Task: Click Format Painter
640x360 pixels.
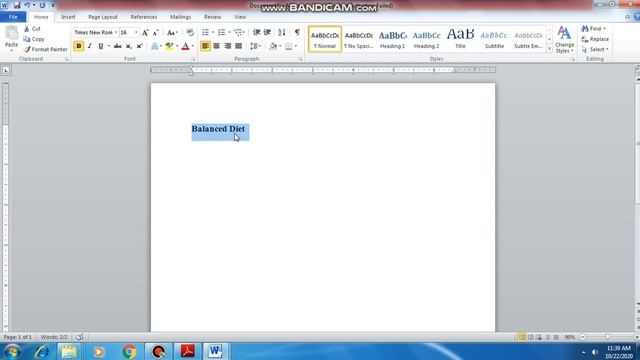Action: pyautogui.click(x=45, y=49)
